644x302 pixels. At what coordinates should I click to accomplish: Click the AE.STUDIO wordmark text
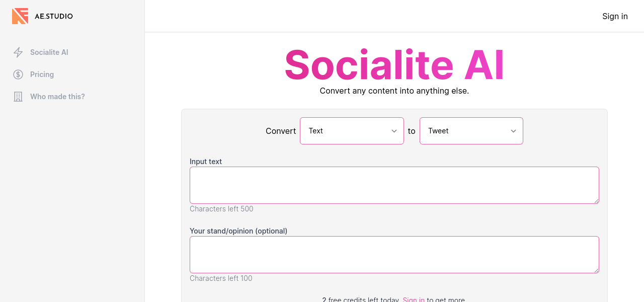(x=54, y=16)
